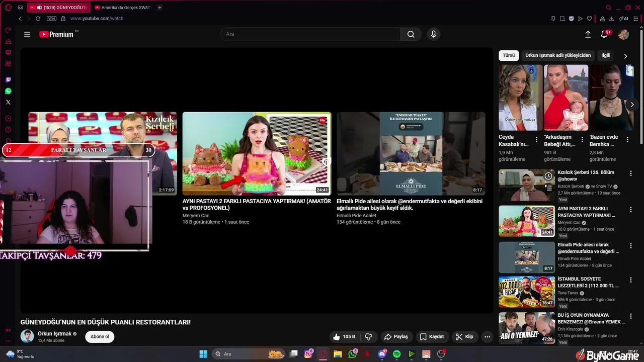Image resolution: width=644 pixels, height=362 pixels.
Task: Open Ceyda Kasabalı short thumbnail
Action: 521,98
